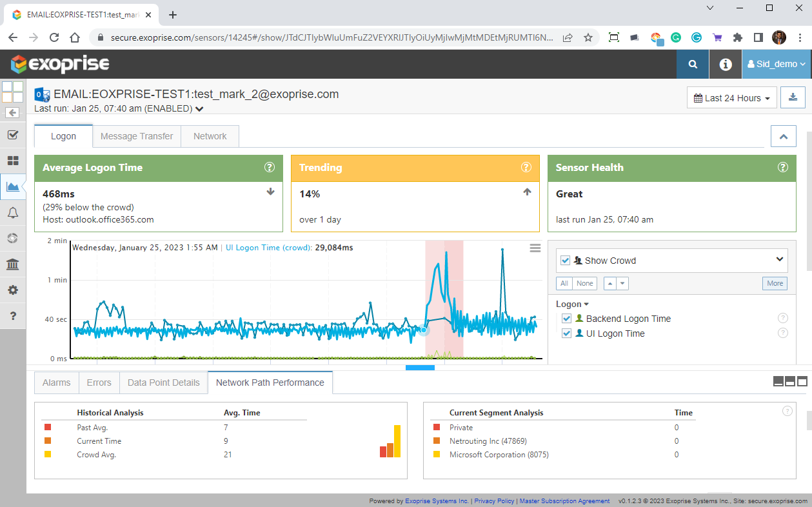
Task: Open the browser Extensions puzzle icon
Action: click(x=738, y=37)
